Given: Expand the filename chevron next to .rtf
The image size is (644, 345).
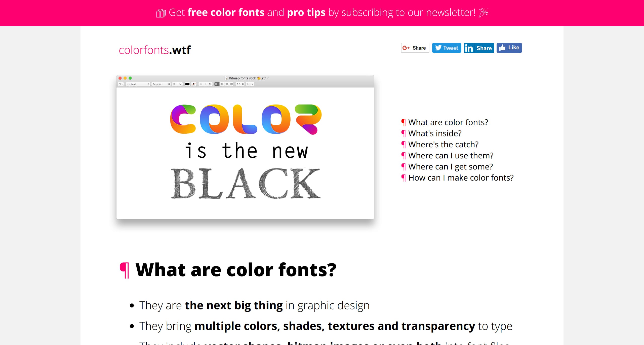Looking at the screenshot, I should (268, 78).
